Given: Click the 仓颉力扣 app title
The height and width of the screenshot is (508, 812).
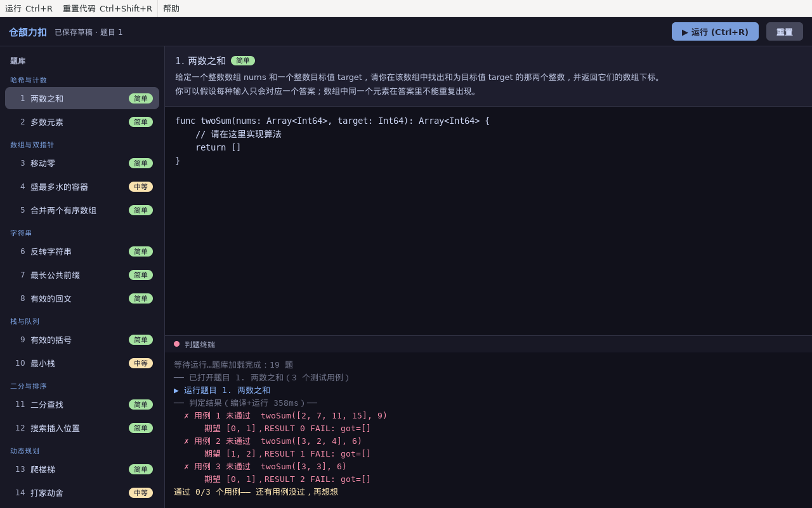Looking at the screenshot, I should 28,32.
